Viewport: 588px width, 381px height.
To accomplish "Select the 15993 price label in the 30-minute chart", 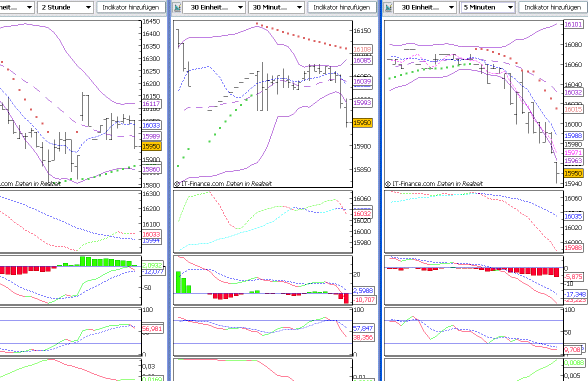I will pos(362,102).
